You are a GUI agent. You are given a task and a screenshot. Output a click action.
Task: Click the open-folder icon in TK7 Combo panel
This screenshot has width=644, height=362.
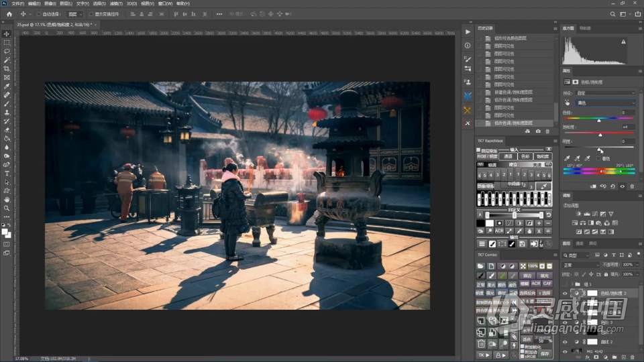click(x=480, y=266)
